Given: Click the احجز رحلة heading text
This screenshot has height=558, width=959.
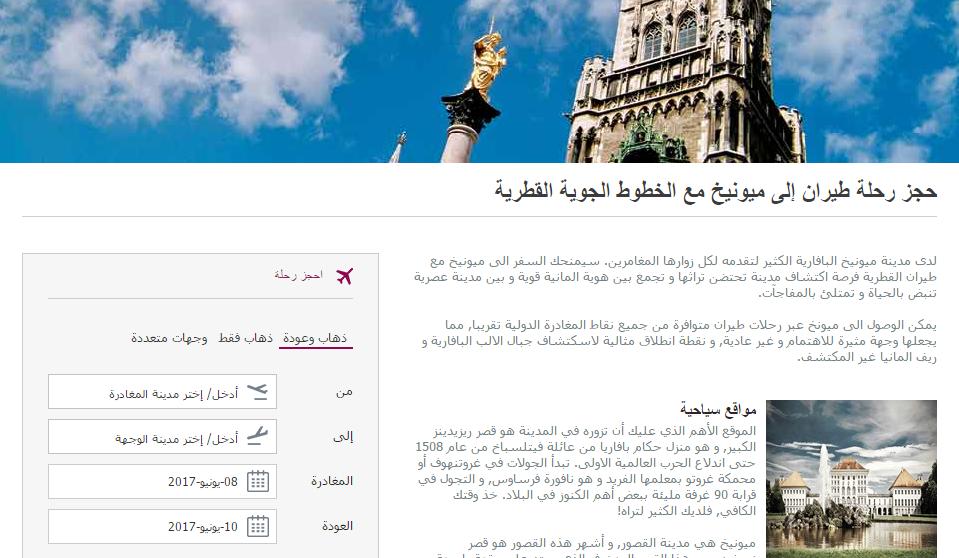Looking at the screenshot, I should tap(298, 275).
